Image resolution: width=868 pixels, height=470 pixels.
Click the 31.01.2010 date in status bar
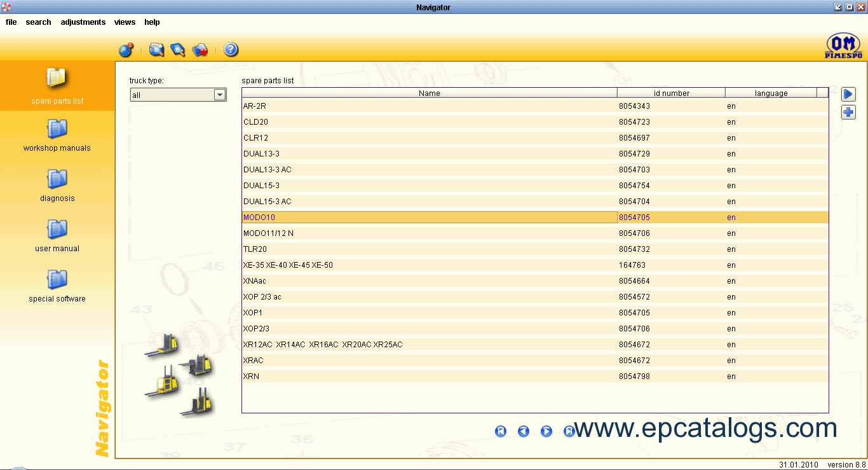799,465
